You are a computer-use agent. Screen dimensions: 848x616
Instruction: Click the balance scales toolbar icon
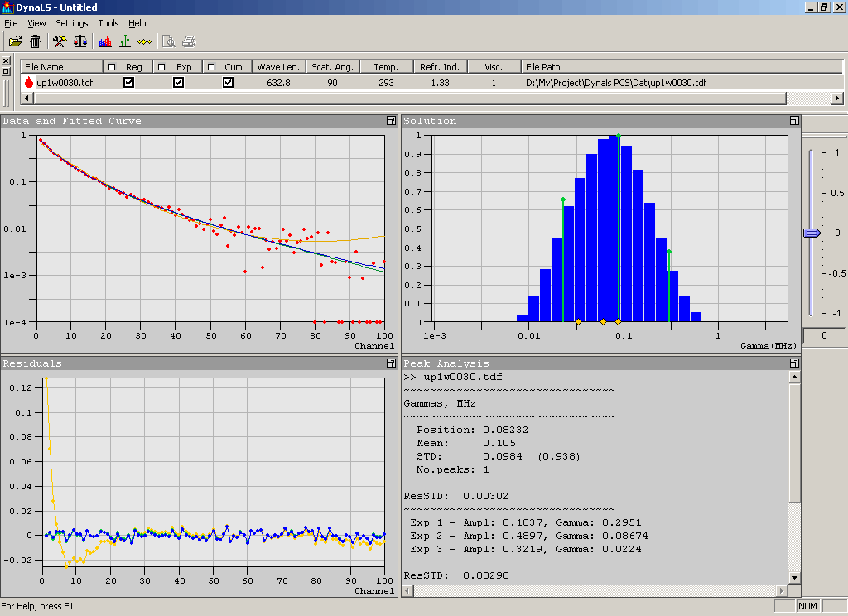(80, 41)
